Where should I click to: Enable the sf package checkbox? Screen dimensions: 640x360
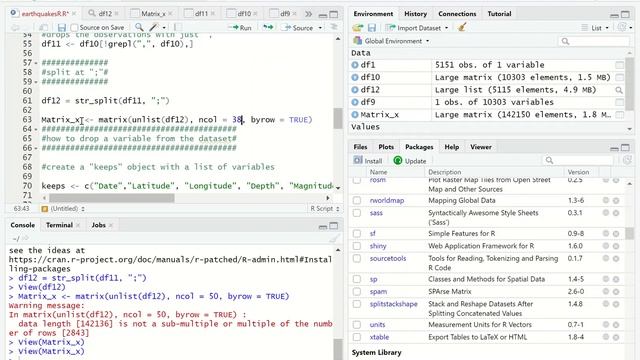point(357,233)
